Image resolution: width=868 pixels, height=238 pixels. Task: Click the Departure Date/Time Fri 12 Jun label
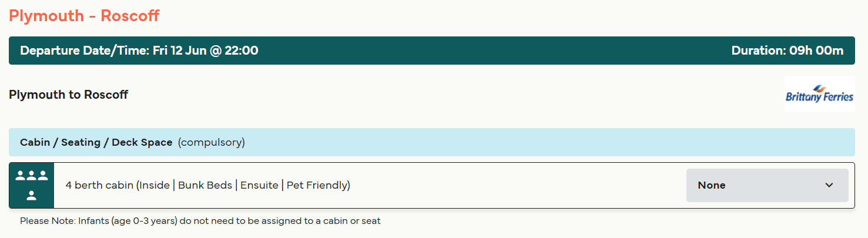[x=139, y=51]
